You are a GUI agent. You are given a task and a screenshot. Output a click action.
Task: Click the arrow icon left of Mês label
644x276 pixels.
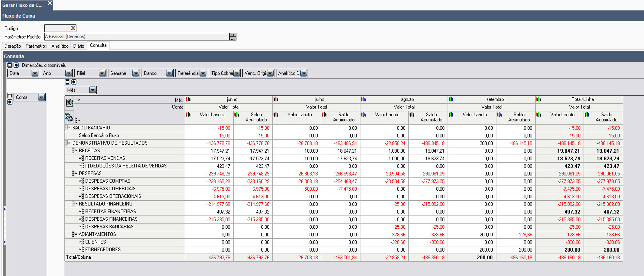coord(78,100)
